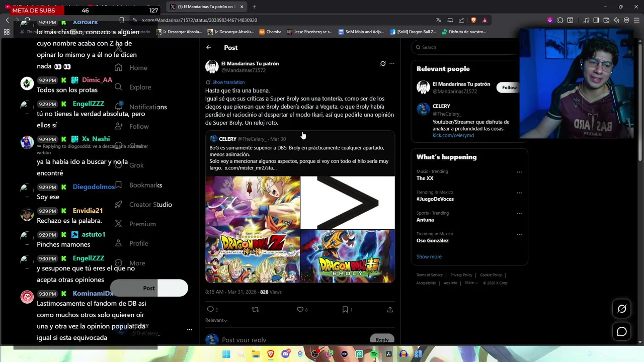The image size is (644, 362).
Task: Click the Brave Shields lion icon
Action: (x=473, y=20)
